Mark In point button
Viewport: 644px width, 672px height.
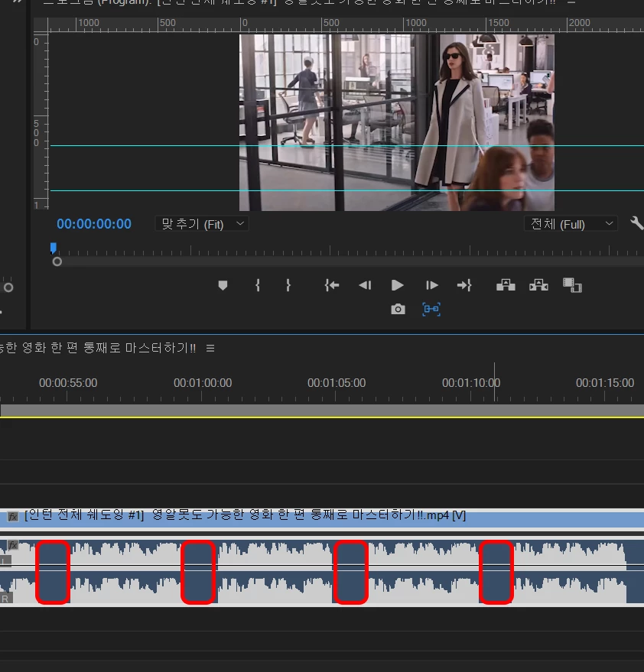[x=257, y=285]
